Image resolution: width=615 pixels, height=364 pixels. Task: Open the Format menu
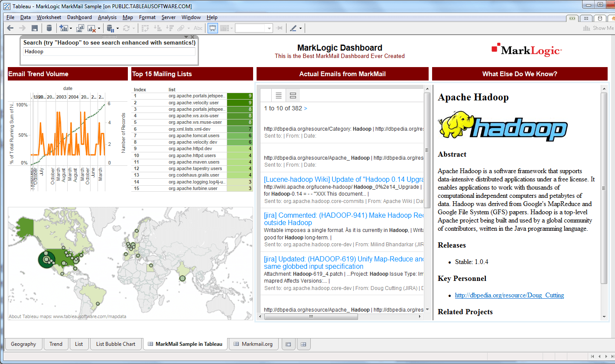(147, 17)
